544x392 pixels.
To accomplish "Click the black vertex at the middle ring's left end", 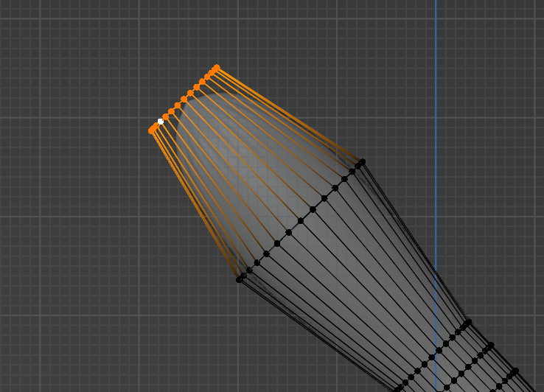I will 239,279.
